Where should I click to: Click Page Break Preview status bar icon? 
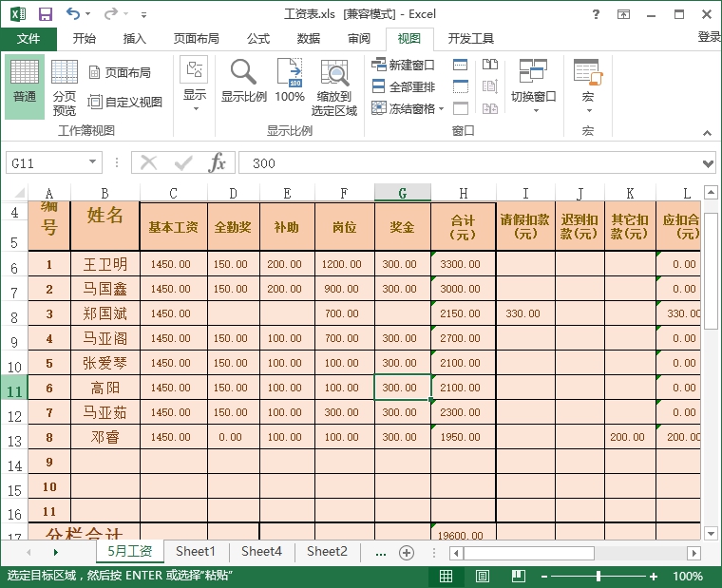tap(519, 576)
